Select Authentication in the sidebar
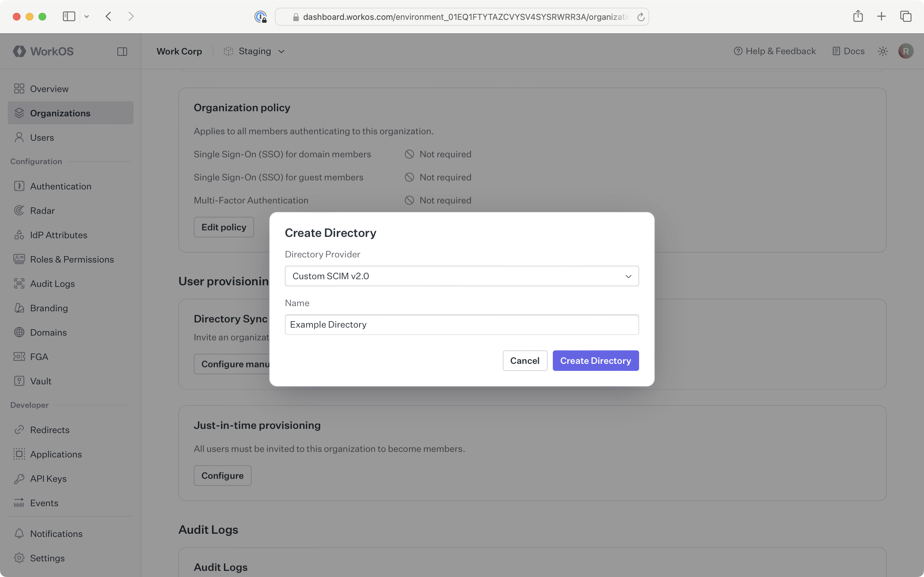 click(60, 186)
